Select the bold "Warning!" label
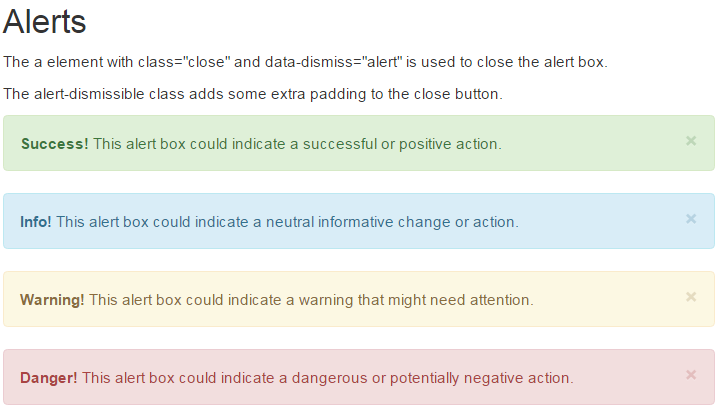719x409 pixels. [52, 300]
